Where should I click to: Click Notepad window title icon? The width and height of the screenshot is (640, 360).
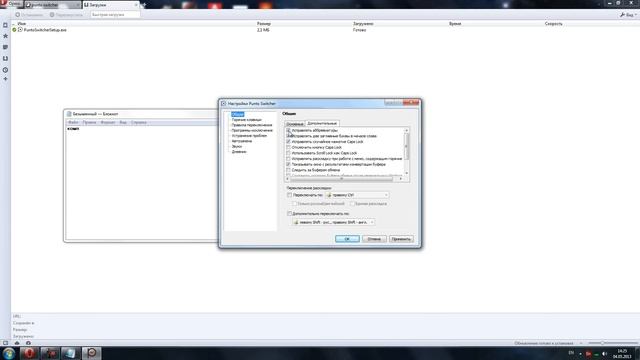(x=69, y=114)
